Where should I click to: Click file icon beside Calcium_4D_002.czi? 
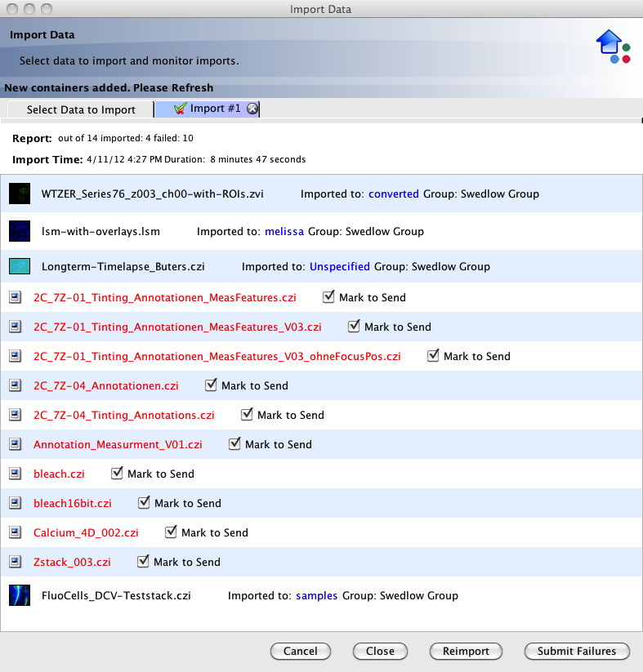[15, 532]
